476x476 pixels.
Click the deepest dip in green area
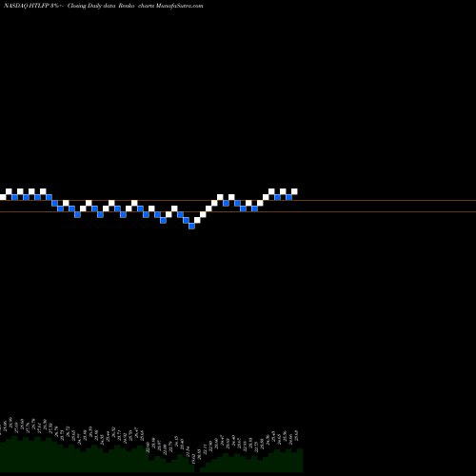[x=197, y=469]
